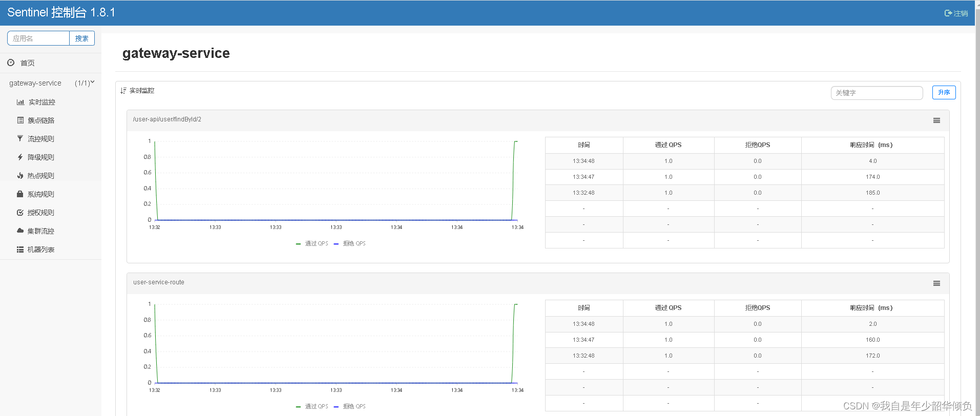This screenshot has height=416, width=980.
Task: Click the 授权规则 check-square icon
Action: coord(20,213)
